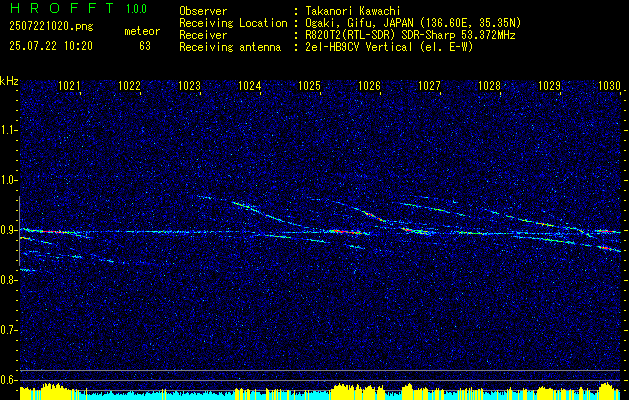Click time marker 1024
The width and height of the screenshot is (629, 400).
pyautogui.click(x=250, y=85)
